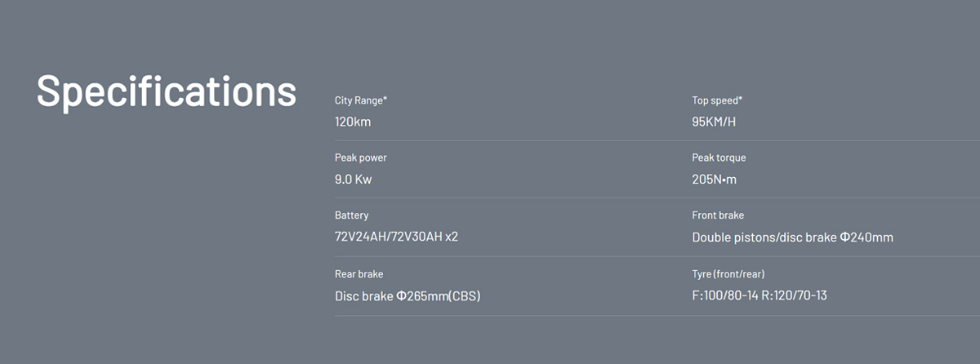Click the 72V30AH x2 battery text

tap(434, 237)
